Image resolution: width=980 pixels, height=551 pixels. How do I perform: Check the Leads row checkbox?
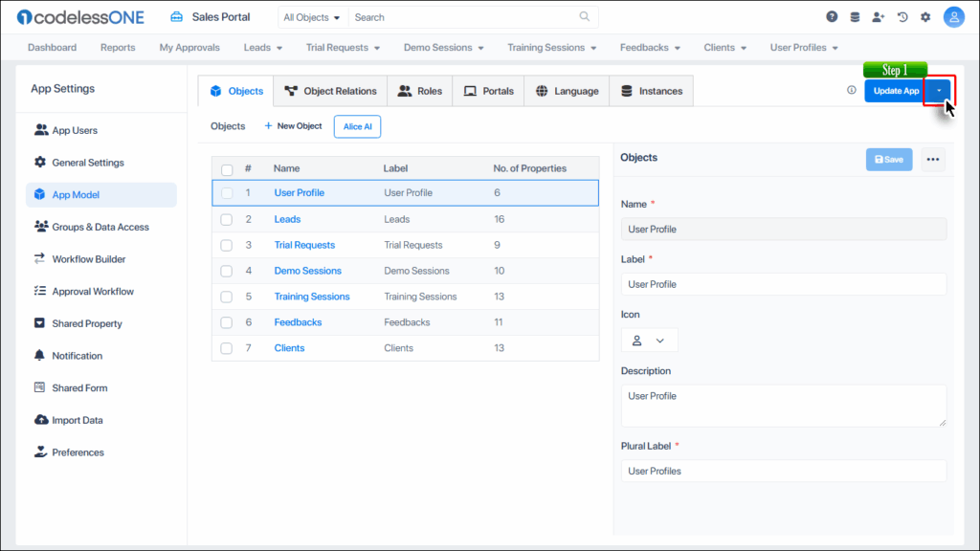(227, 219)
